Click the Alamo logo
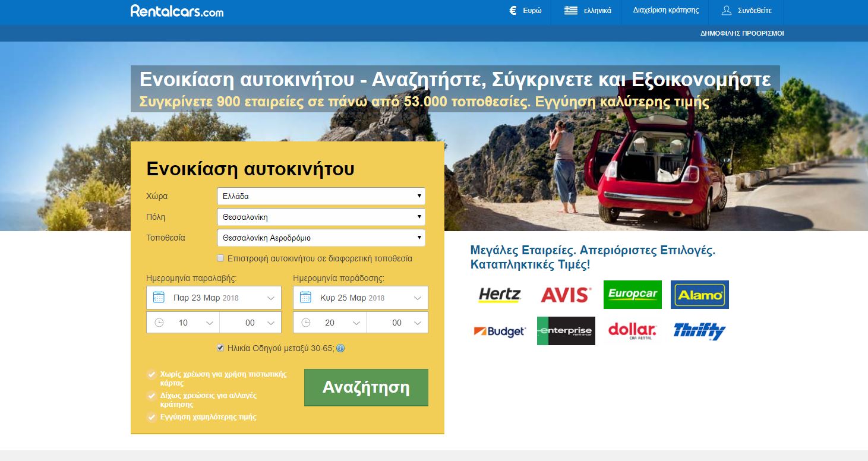This screenshot has width=868, height=461. click(x=700, y=295)
